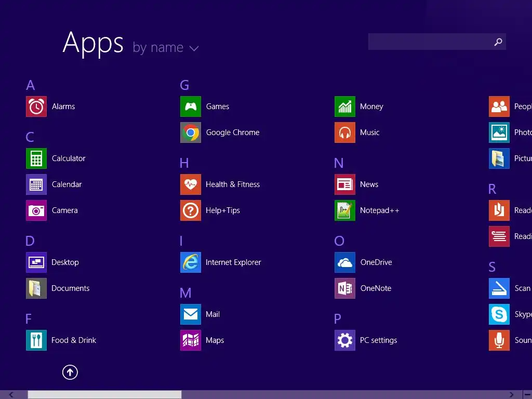Viewport: 532px width, 399px height.
Task: Click the 'Calculator' label text
Action: coord(69,158)
